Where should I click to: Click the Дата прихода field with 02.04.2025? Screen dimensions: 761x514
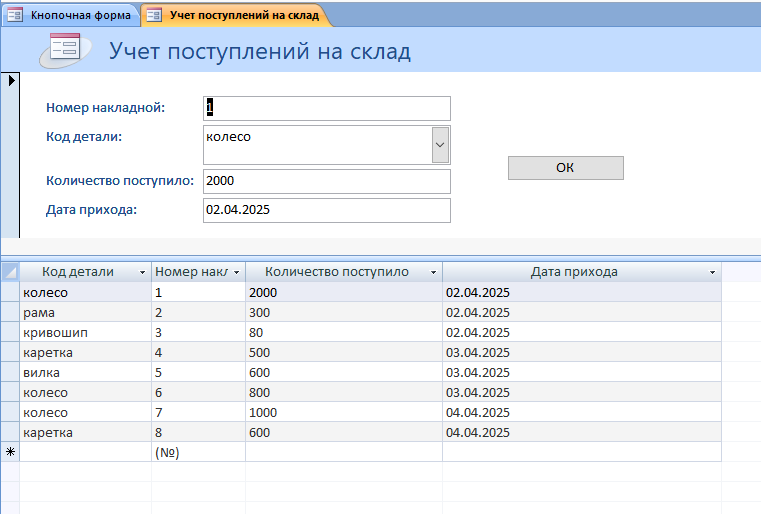(327, 210)
